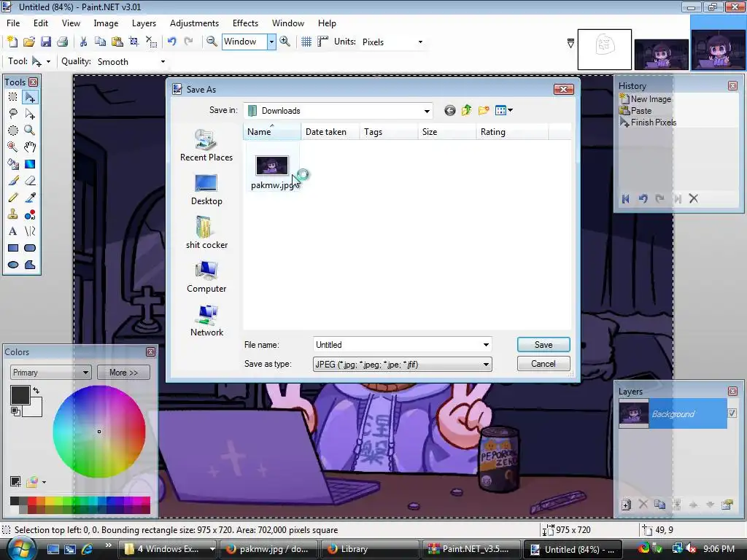Click the Cut scissors toolbar icon
Screen dimensions: 747x560
pyautogui.click(x=83, y=42)
